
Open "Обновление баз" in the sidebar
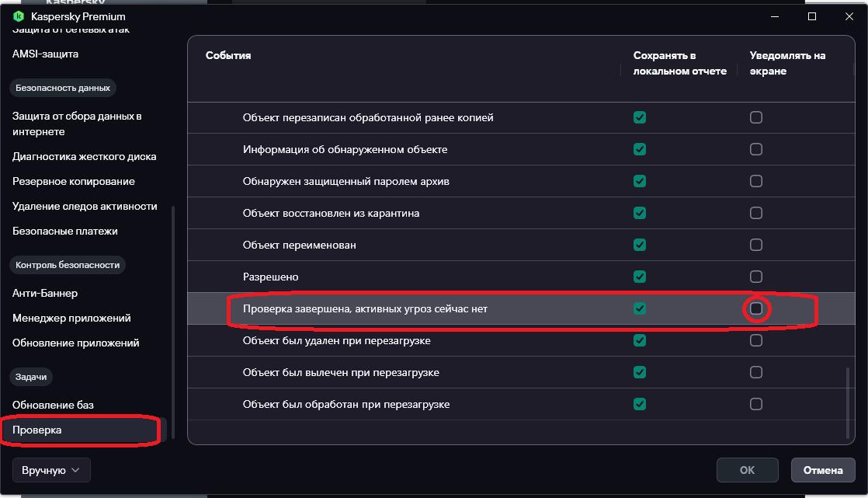pyautogui.click(x=53, y=405)
